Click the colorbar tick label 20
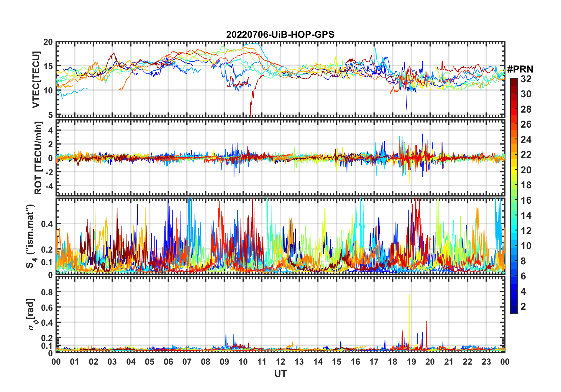The width and height of the screenshot is (561, 392). point(526,170)
